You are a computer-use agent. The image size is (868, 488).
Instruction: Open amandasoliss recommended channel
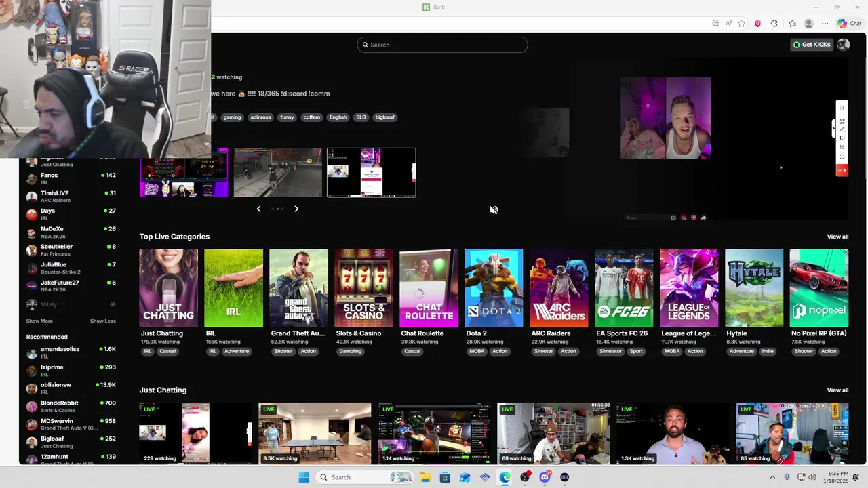(x=71, y=352)
